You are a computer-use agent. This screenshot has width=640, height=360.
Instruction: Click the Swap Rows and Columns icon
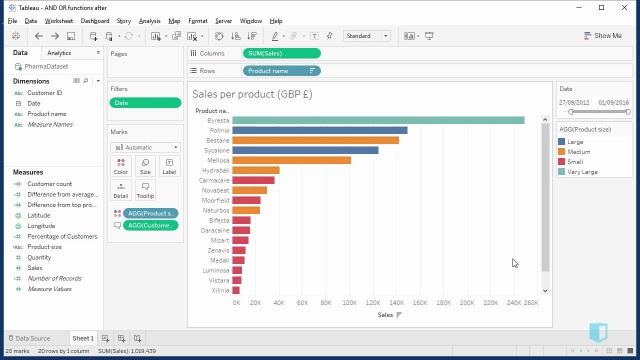click(x=219, y=36)
